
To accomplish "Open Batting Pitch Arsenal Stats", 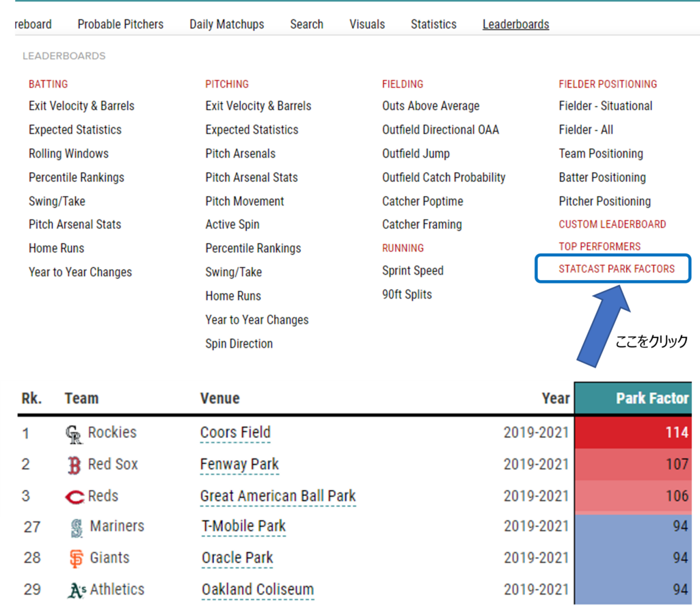I will tap(75, 225).
